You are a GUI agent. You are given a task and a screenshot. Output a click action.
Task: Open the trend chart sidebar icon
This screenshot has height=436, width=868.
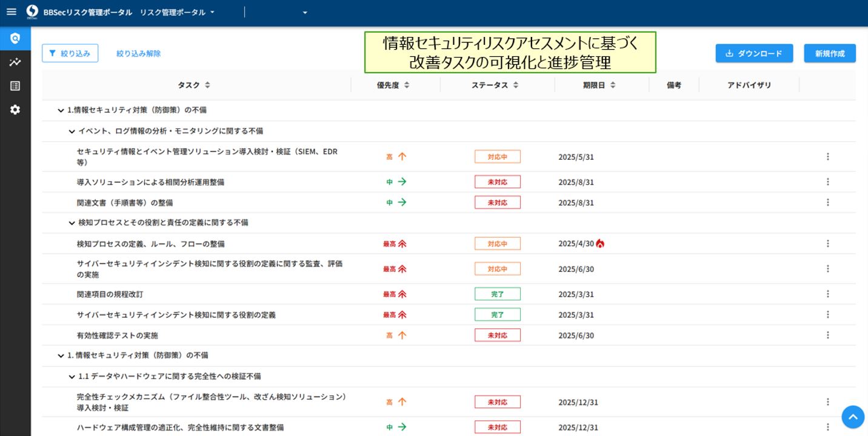(15, 62)
